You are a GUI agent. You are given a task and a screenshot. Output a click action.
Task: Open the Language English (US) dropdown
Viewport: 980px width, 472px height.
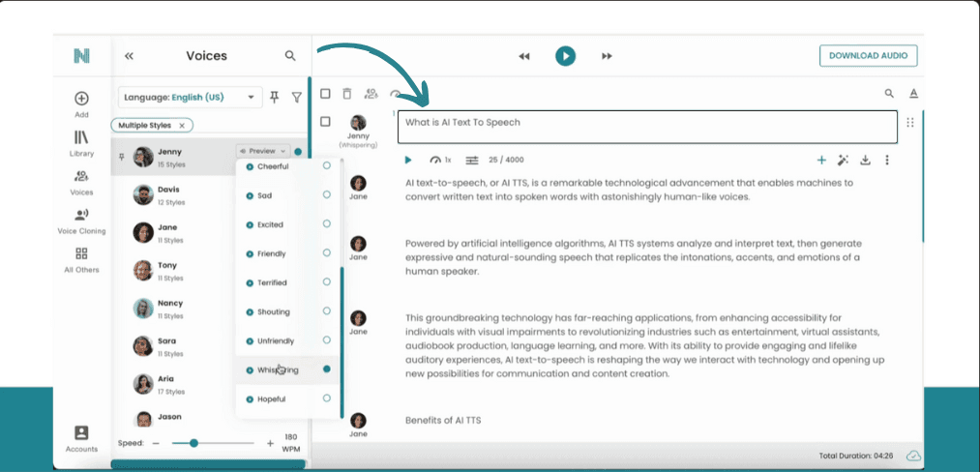(x=190, y=97)
